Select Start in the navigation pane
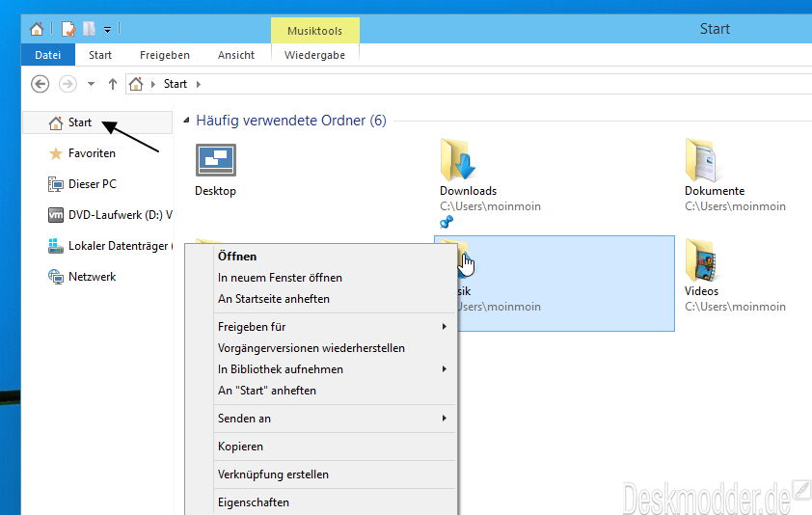Screen dimensions: 812x515 click(x=97, y=122)
